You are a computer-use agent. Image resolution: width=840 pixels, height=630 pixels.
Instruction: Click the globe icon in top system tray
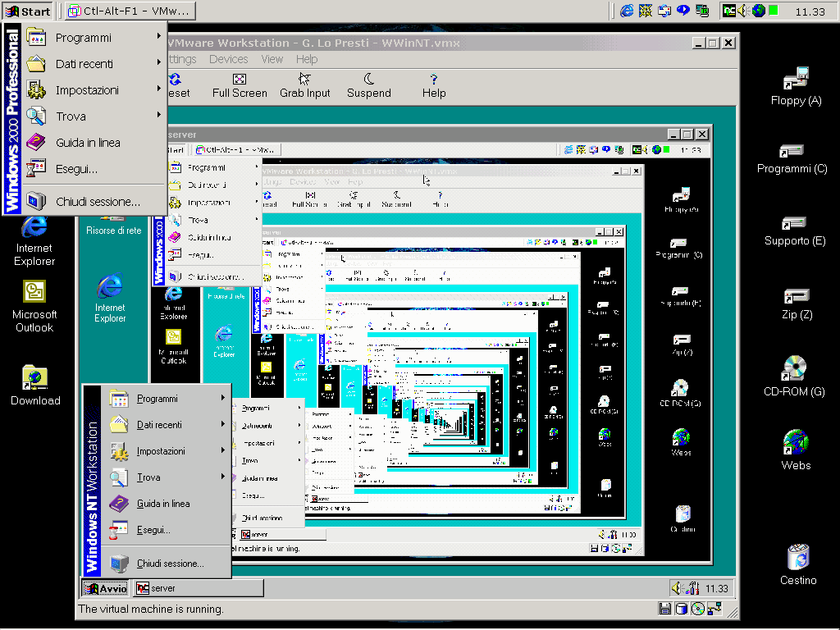coord(759,11)
